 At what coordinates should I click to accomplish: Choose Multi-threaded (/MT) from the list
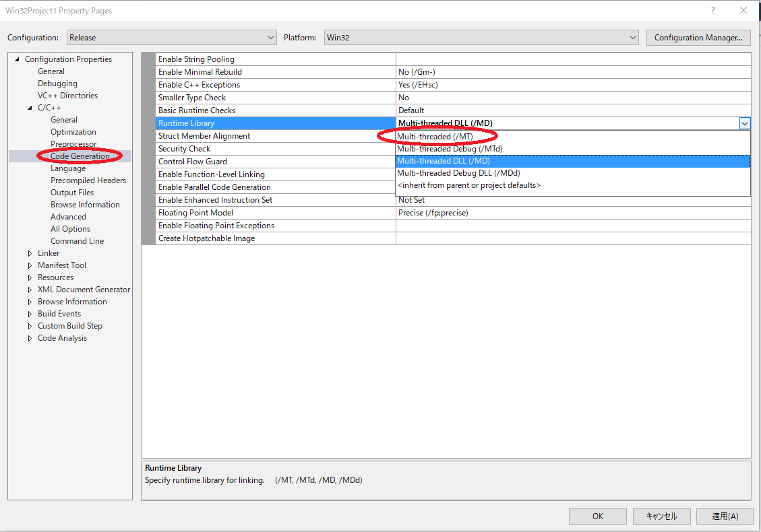click(x=435, y=136)
